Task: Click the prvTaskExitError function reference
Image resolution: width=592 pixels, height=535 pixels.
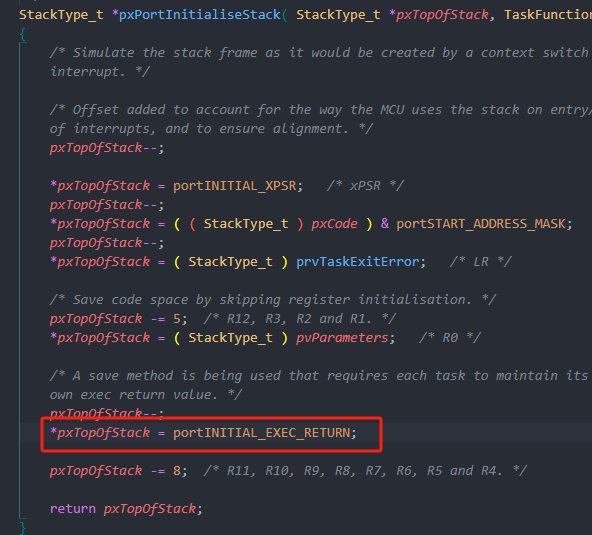Action: [x=358, y=262]
